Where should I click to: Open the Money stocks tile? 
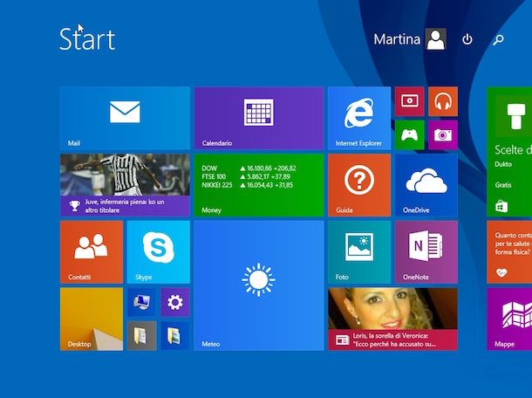pos(259,185)
